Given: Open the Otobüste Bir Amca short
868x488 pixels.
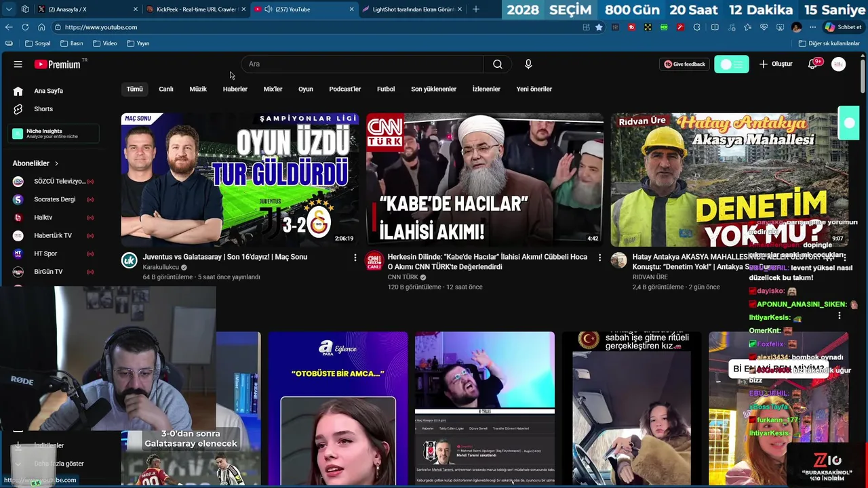Looking at the screenshot, I should pyautogui.click(x=338, y=409).
